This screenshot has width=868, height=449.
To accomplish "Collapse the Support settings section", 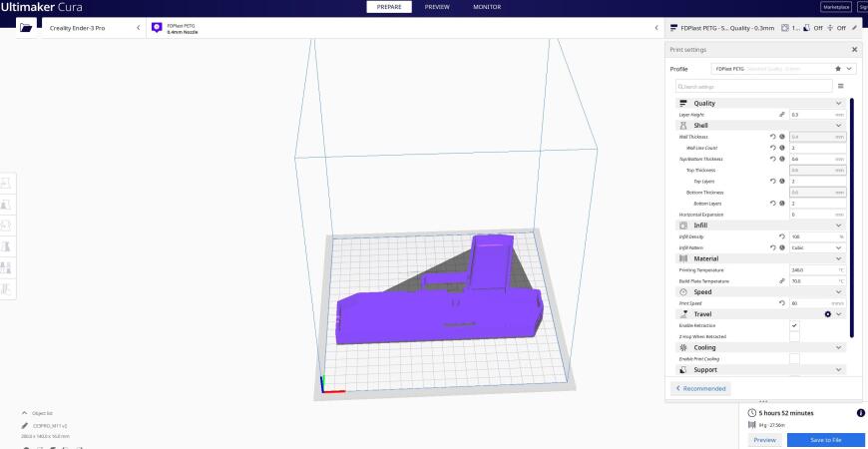I will point(761,370).
